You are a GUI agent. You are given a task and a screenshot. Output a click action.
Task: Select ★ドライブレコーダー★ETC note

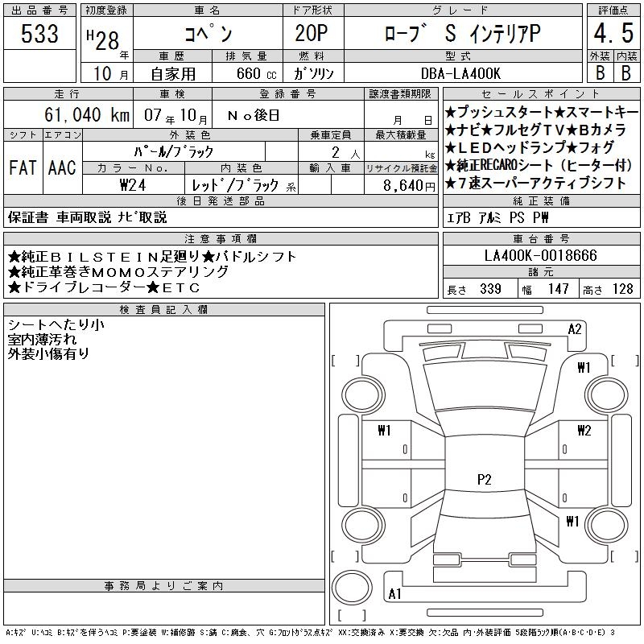coord(104,287)
